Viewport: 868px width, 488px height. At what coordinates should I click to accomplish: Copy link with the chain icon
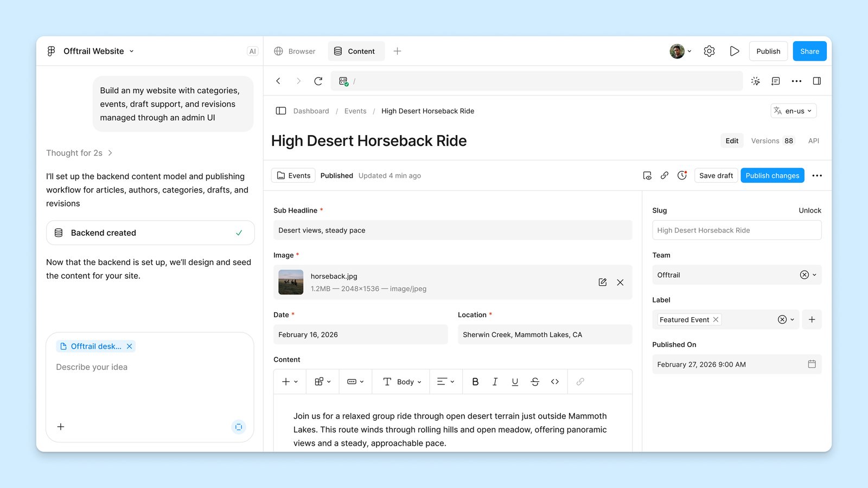(x=665, y=176)
